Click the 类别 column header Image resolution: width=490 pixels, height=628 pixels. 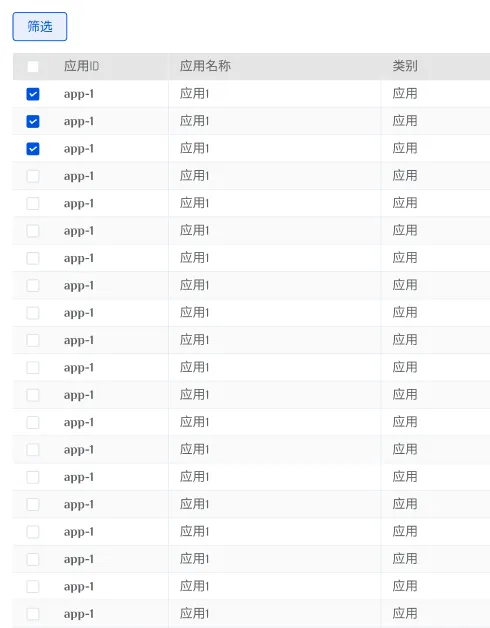[x=405, y=66]
